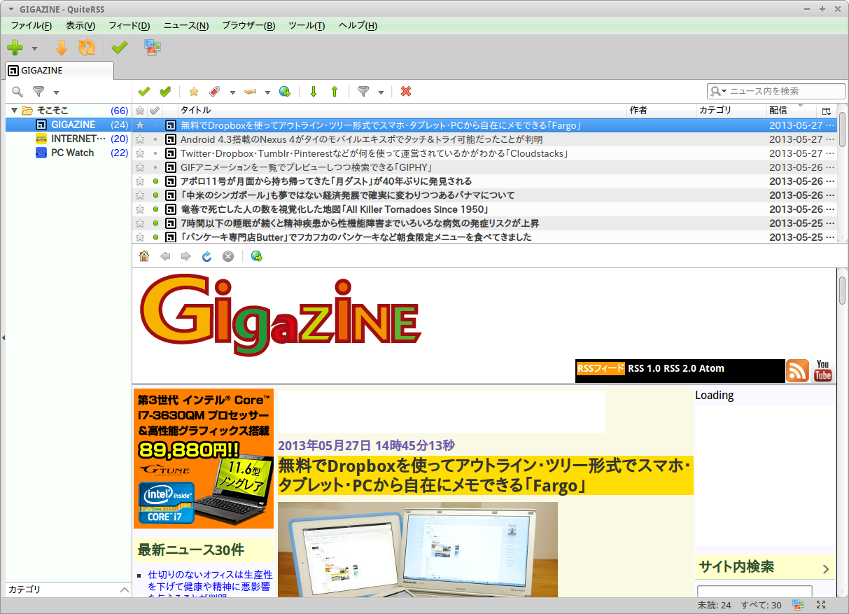The width and height of the screenshot is (849, 614).
Task: Click the green plus add feed icon
Action: [15, 48]
